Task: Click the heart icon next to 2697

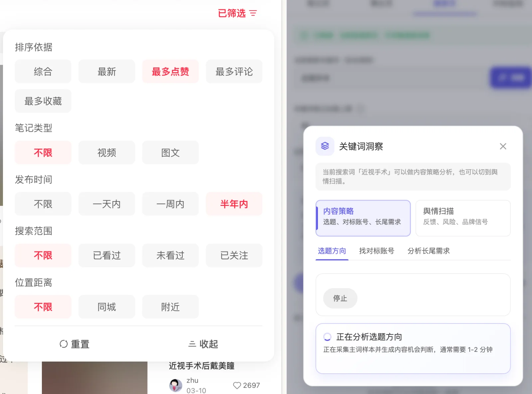Action: click(x=237, y=385)
